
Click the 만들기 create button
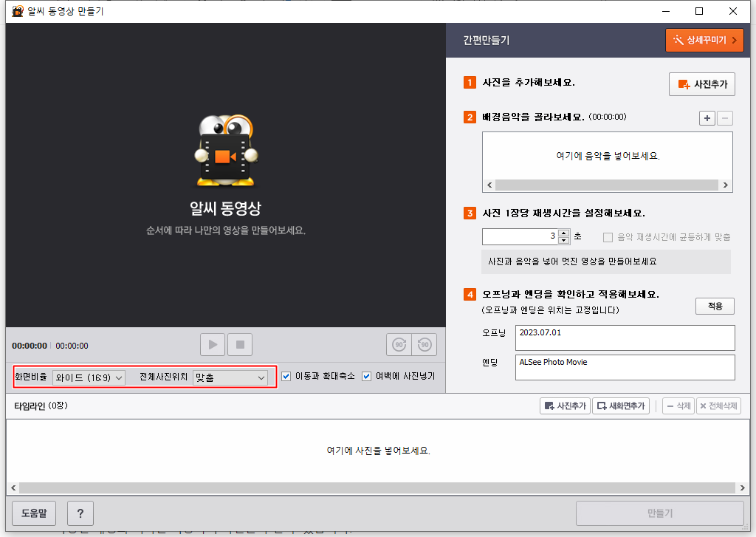pos(659,513)
